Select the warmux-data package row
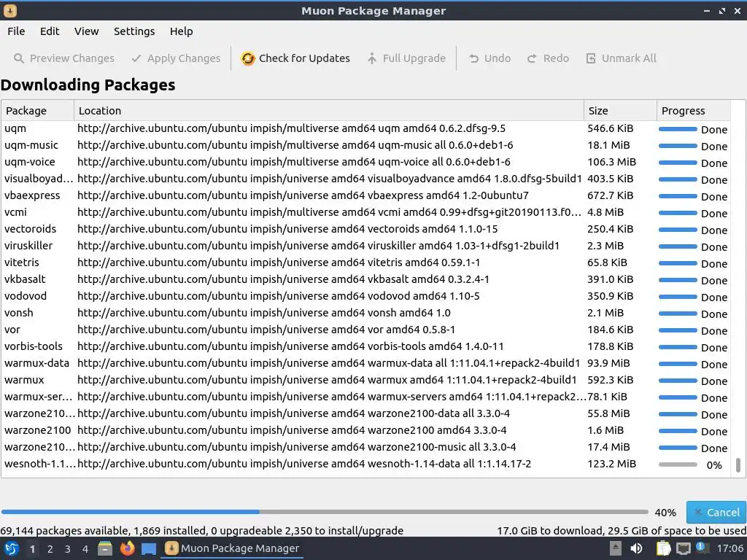Screen dimensions: 747x560 (365, 363)
